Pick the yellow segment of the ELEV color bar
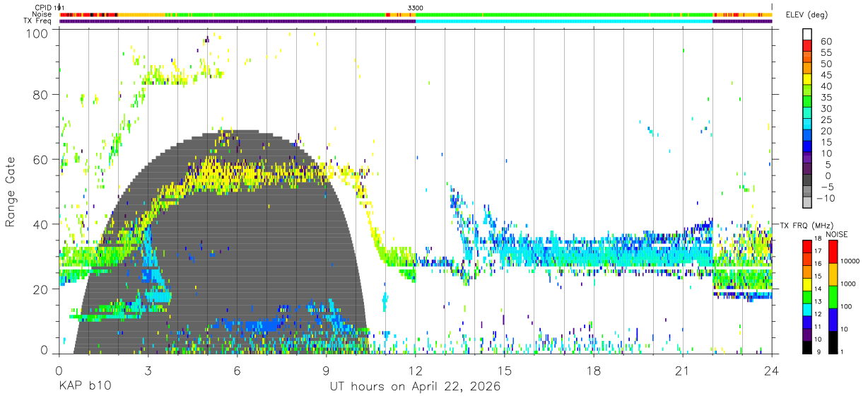 [x=807, y=79]
